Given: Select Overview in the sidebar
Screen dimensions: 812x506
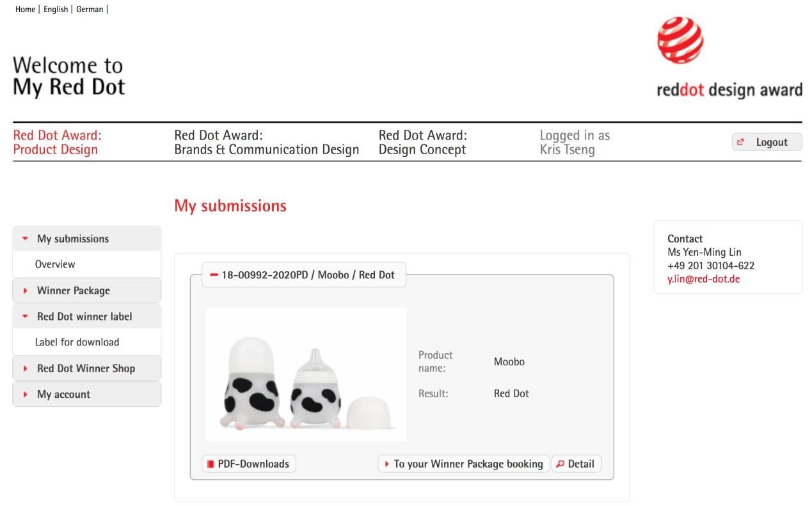Looking at the screenshot, I should [x=55, y=264].
